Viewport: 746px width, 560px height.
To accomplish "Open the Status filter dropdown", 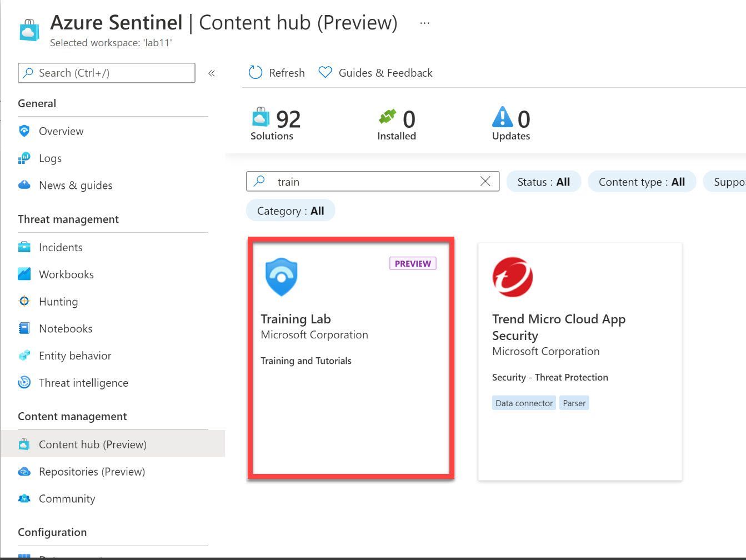I will coord(543,182).
